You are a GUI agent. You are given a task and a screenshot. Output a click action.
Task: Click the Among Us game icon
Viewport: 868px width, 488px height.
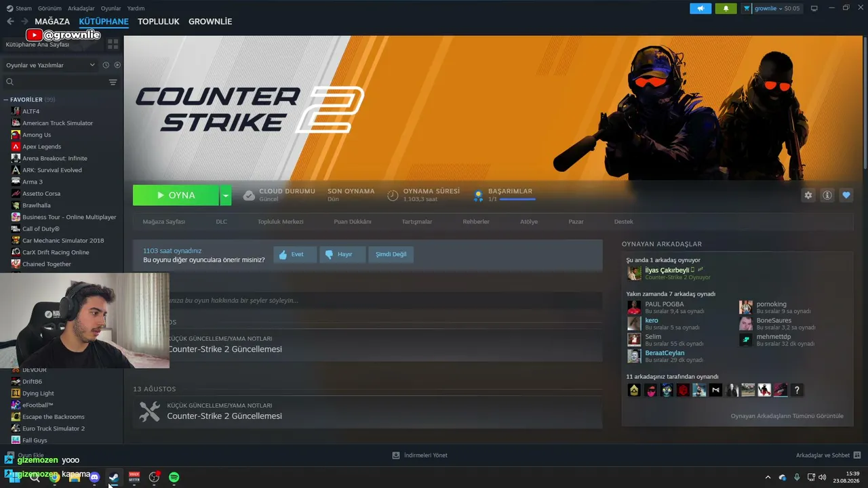tap(16, 135)
